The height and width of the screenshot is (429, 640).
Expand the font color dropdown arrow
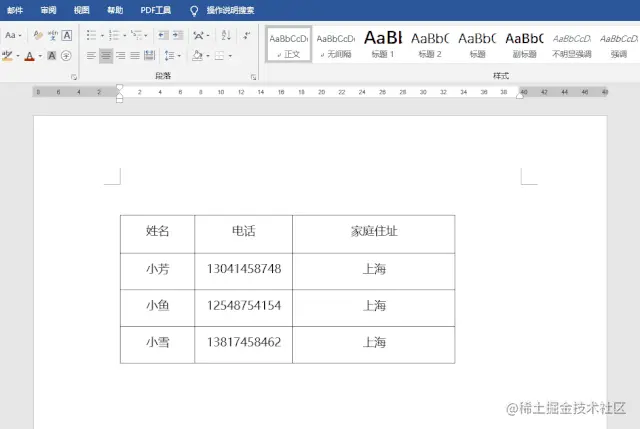(x=40, y=56)
